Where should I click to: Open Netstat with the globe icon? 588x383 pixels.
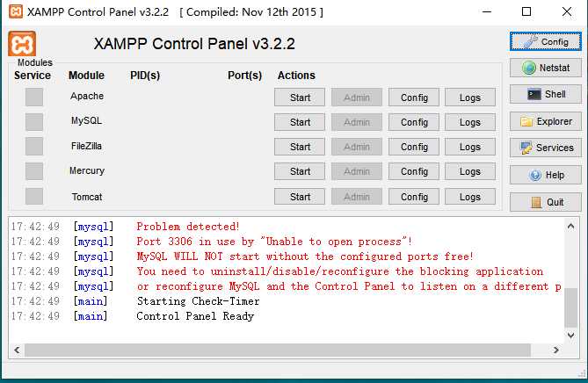(x=545, y=68)
